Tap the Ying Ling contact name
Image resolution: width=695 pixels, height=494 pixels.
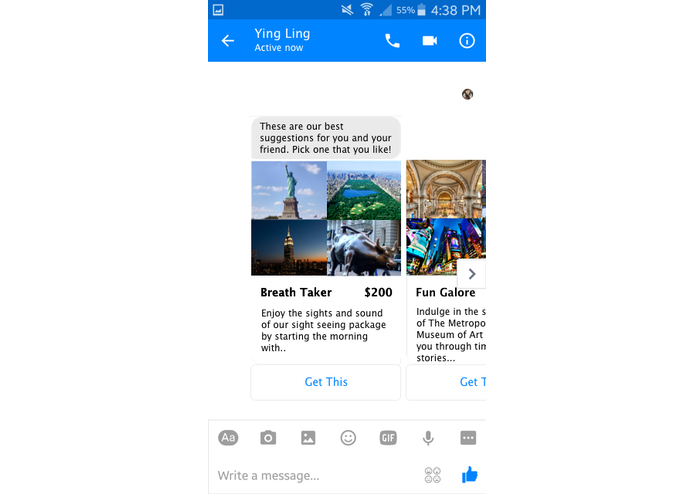[282, 34]
